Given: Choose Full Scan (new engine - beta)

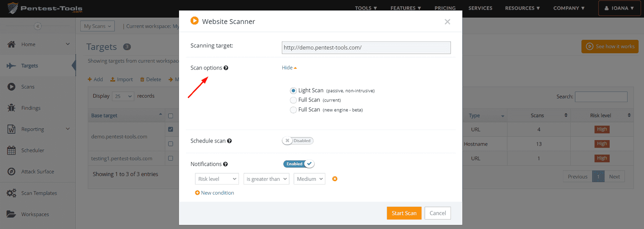Looking at the screenshot, I should coord(293,110).
